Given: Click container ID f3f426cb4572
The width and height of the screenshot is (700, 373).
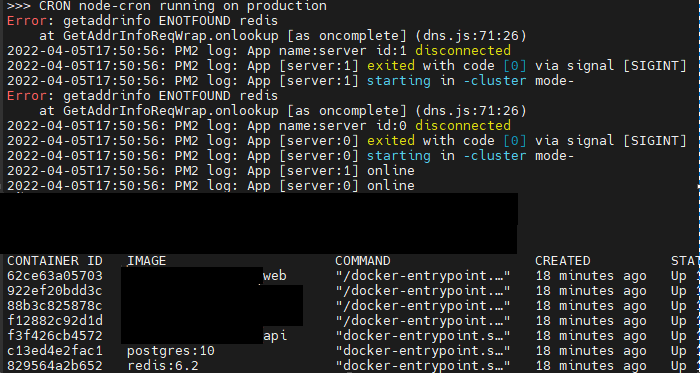Looking at the screenshot, I should coord(54,336).
